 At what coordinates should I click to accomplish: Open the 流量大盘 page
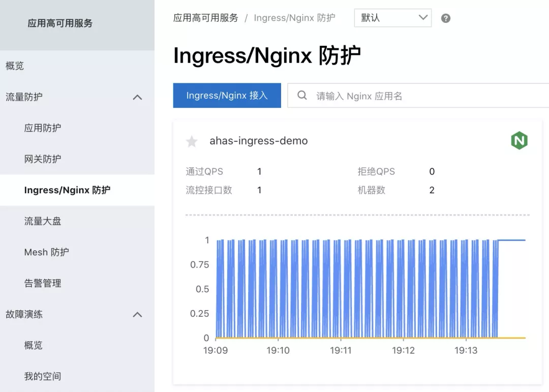pos(43,221)
